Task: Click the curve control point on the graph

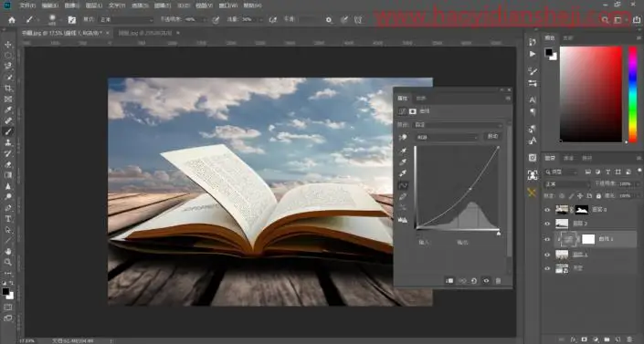Action: [470, 189]
